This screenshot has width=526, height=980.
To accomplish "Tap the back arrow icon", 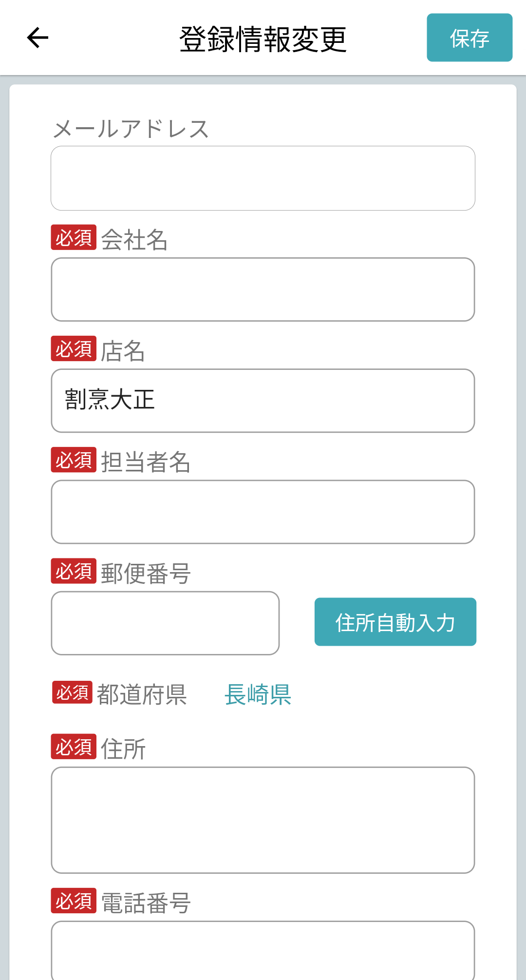I will pos(38,38).
